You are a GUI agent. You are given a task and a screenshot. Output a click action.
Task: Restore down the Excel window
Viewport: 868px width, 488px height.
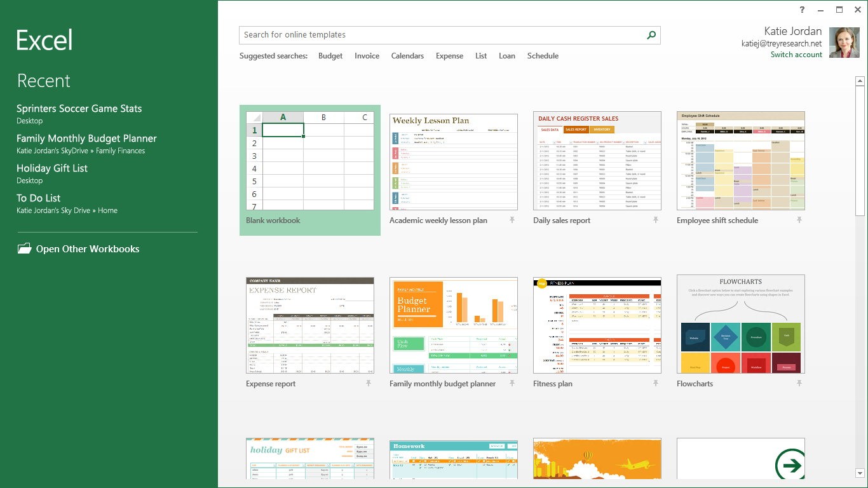839,10
